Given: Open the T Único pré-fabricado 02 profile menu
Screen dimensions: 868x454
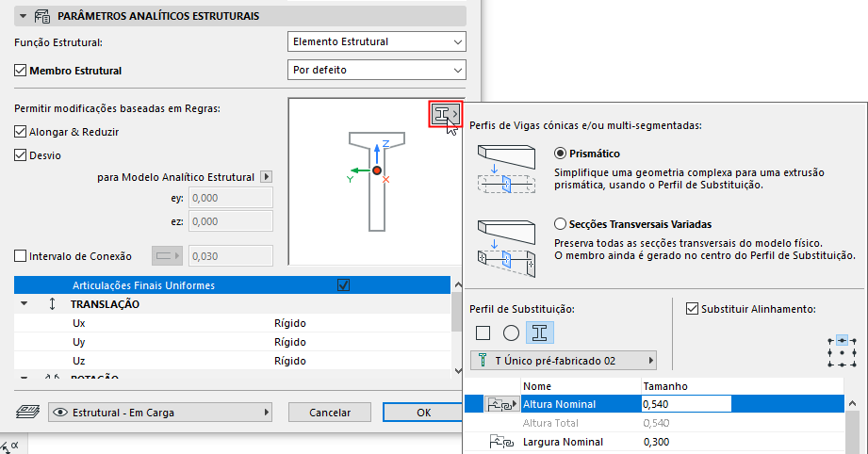Looking at the screenshot, I should point(563,361).
